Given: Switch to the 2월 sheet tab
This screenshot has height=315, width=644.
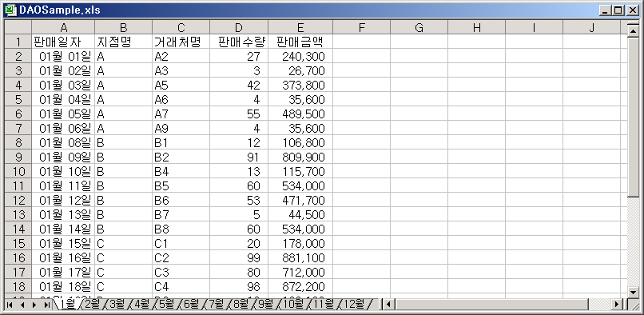Looking at the screenshot, I should [92, 304].
